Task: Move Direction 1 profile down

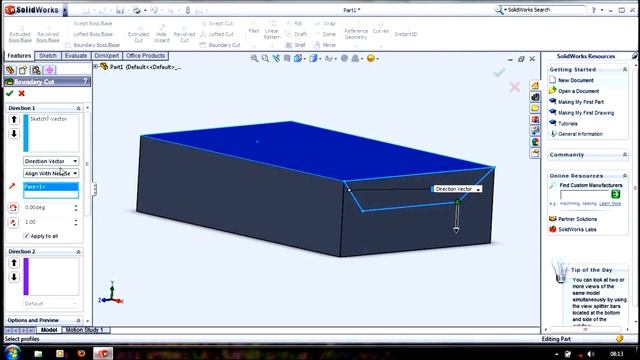Action: click(14, 133)
